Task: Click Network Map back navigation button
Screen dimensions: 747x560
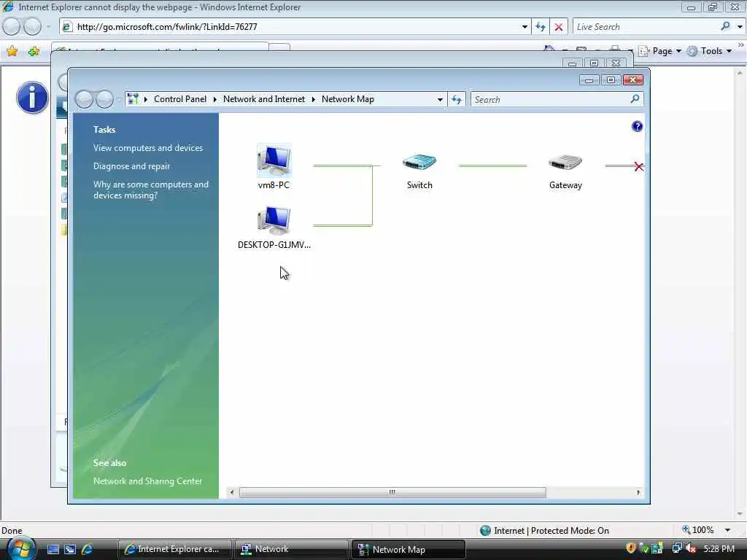Action: pos(85,99)
